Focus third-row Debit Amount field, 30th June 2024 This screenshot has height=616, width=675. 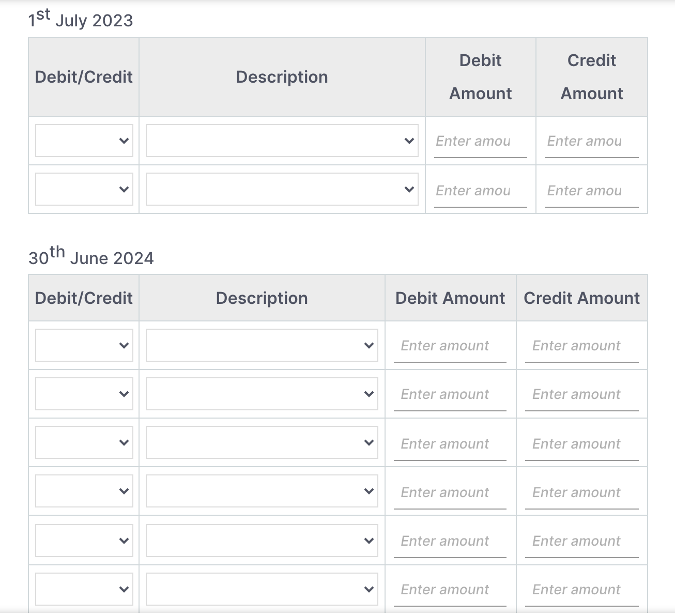[x=450, y=444]
